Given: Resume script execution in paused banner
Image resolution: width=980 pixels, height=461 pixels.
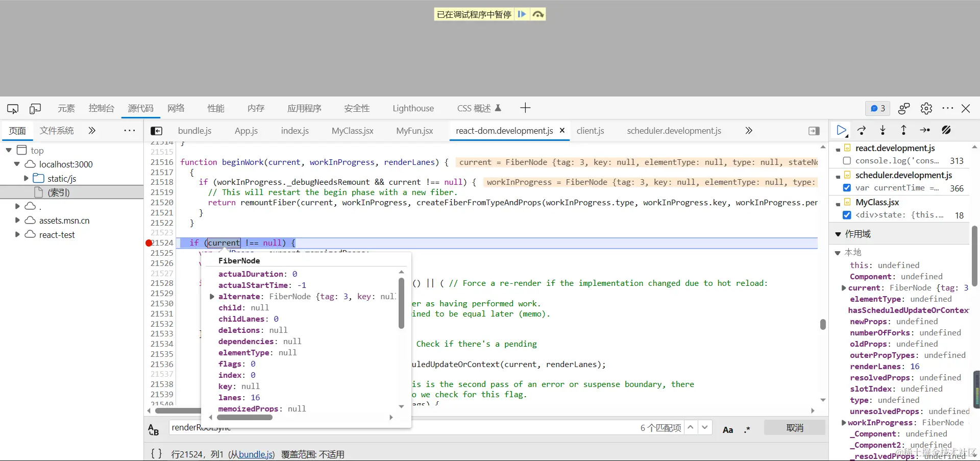Looking at the screenshot, I should (522, 14).
